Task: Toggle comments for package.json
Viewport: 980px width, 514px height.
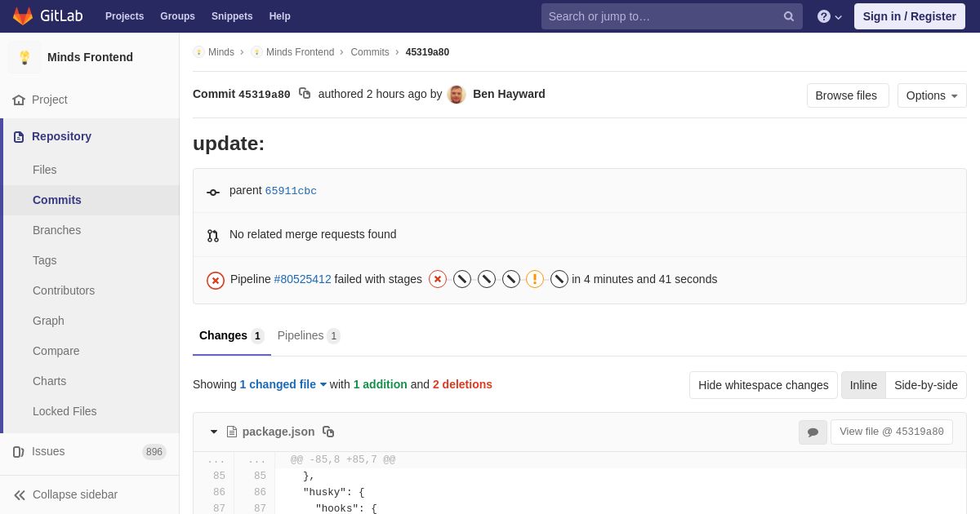Action: click(813, 432)
